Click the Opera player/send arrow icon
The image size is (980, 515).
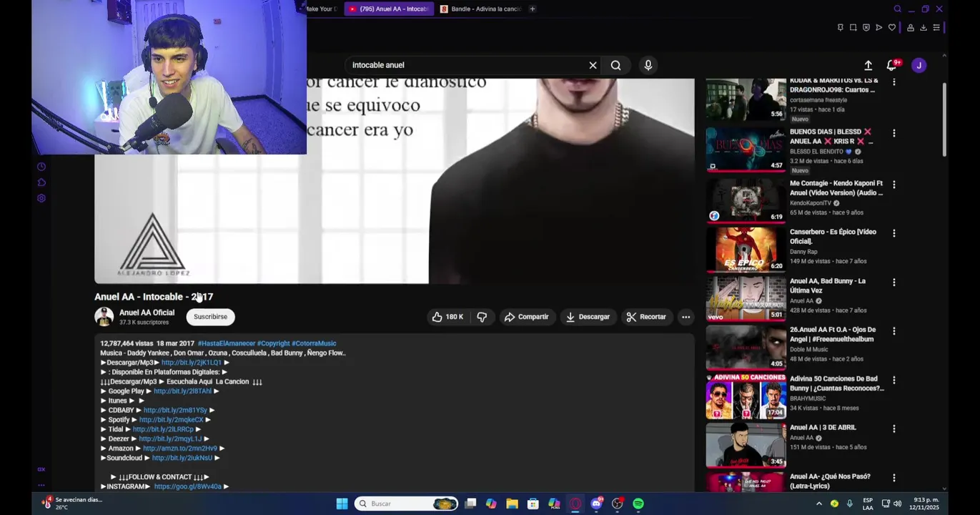pos(878,27)
